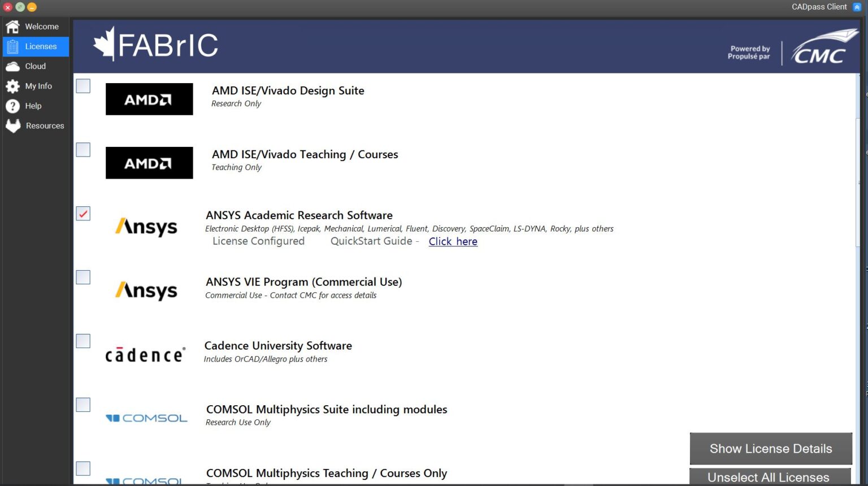Select the Licenses clipboard icon in the sidebar

(x=12, y=46)
